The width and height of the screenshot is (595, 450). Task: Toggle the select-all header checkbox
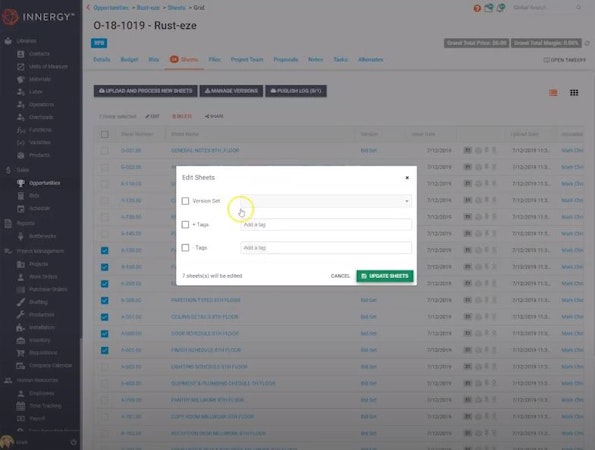[105, 134]
